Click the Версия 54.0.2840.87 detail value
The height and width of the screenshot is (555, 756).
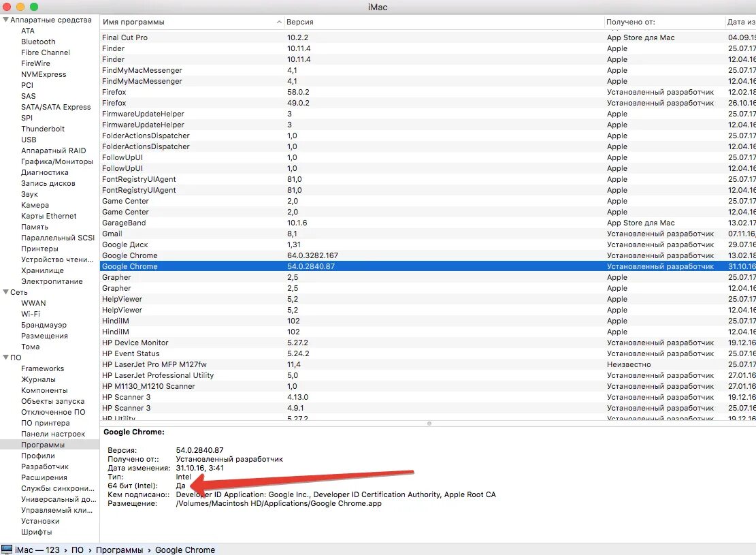199,450
